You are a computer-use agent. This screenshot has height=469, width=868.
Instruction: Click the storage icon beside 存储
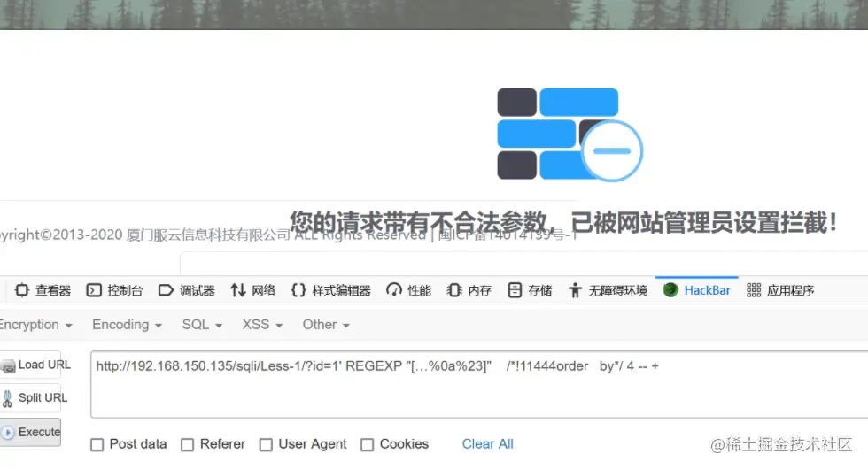pos(515,290)
